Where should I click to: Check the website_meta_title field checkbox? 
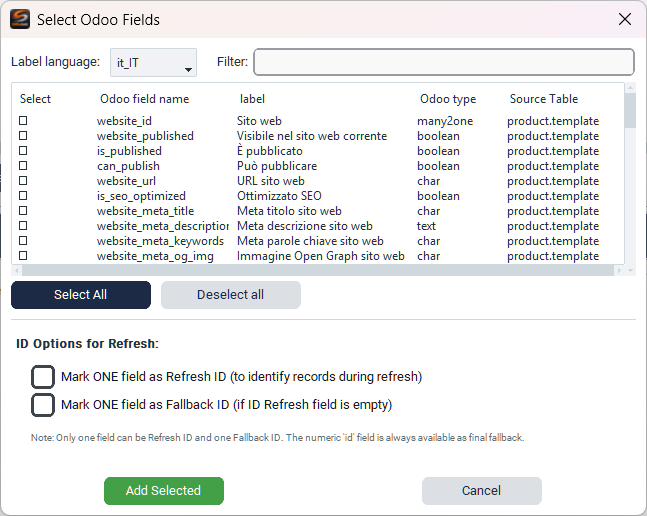[23, 210]
